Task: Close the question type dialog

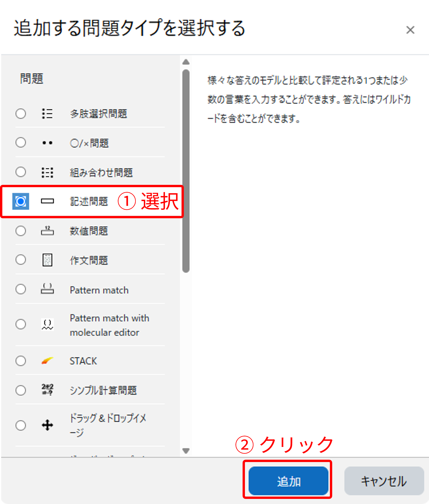Action: coord(410,30)
